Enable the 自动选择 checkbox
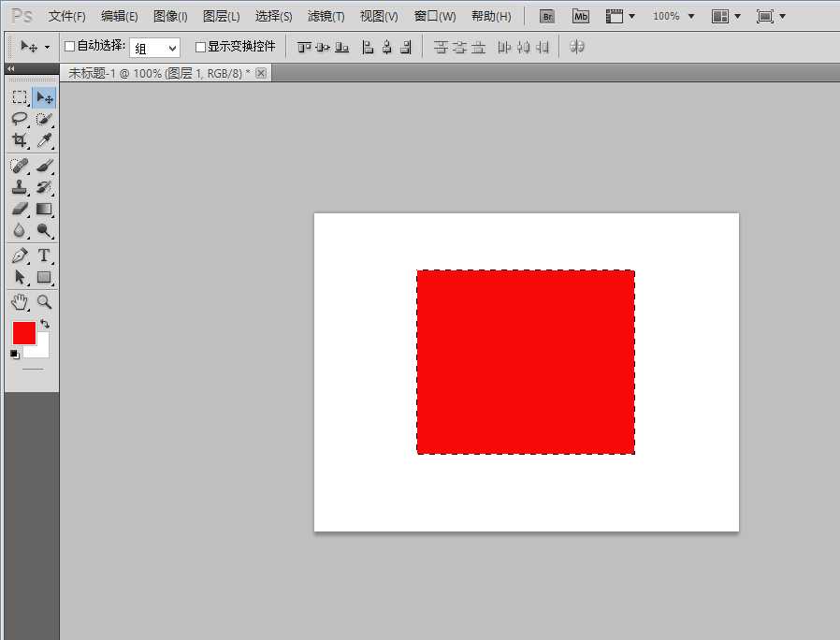 [69, 46]
